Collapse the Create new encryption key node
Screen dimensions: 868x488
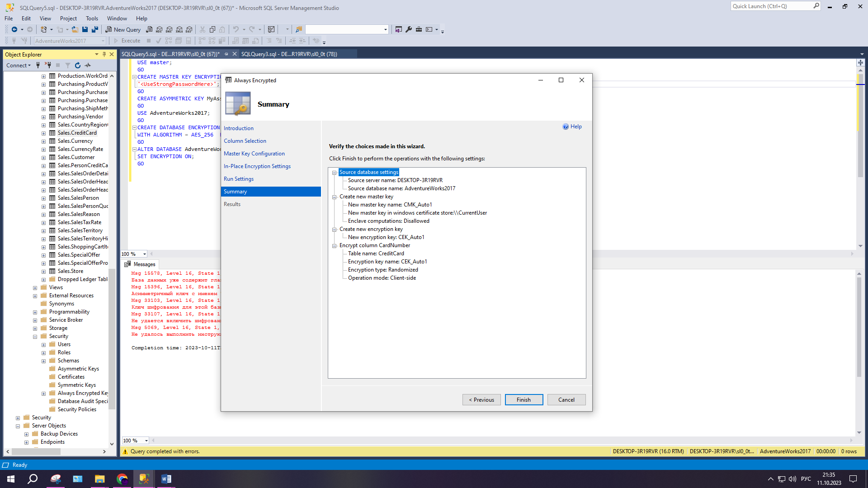pos(335,229)
